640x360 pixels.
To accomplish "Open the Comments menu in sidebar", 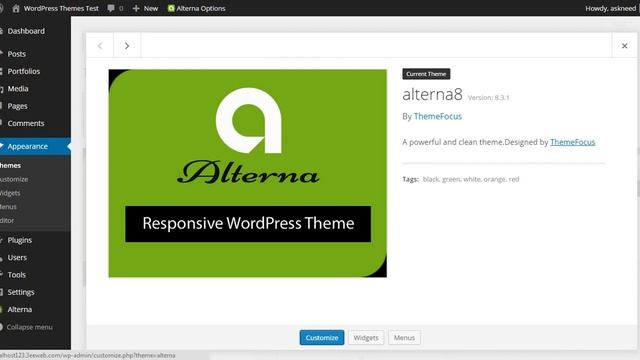I will (x=26, y=123).
